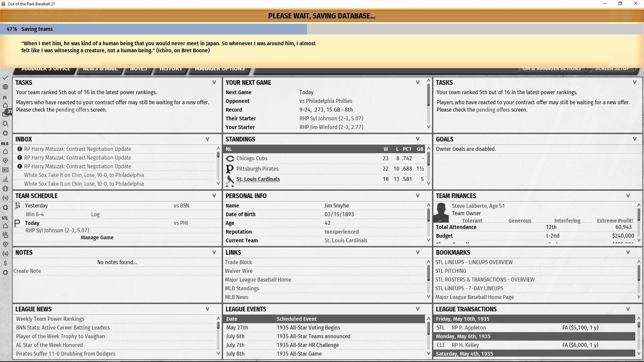Open the MLB news card icon

(x=5, y=170)
